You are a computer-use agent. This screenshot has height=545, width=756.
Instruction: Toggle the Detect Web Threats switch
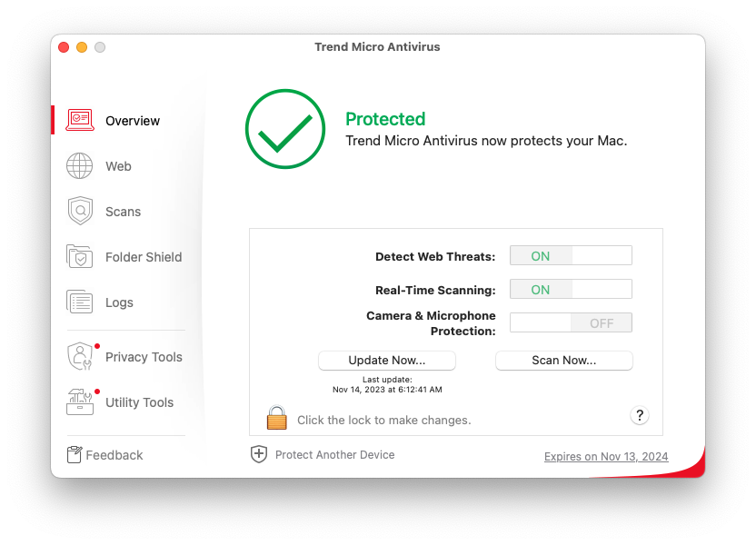point(571,256)
